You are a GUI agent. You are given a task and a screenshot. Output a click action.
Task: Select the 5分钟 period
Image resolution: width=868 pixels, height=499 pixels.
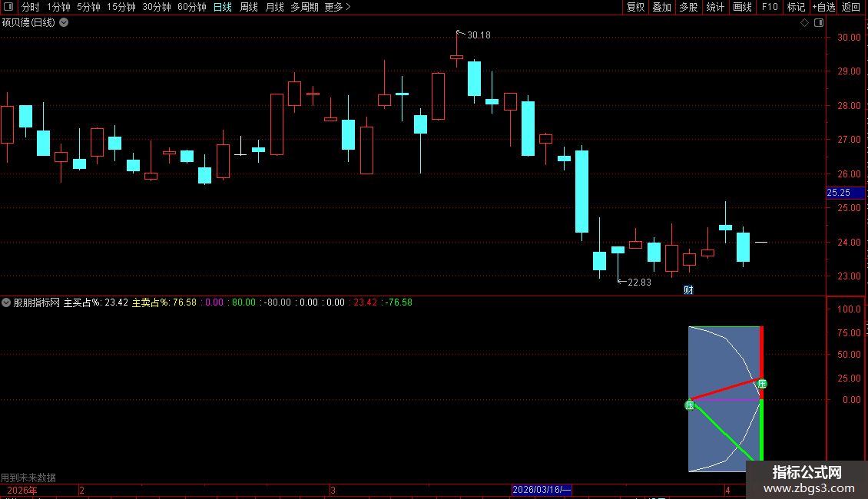click(88, 7)
